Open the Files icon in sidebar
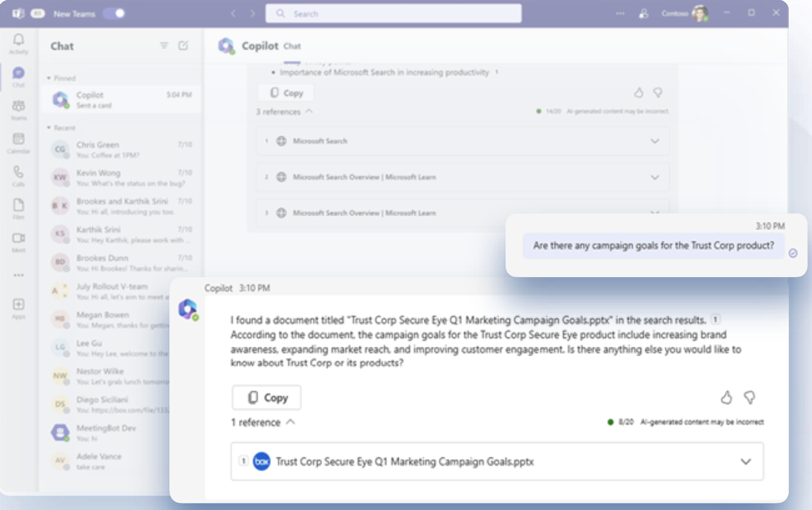The image size is (812, 510). coord(18,206)
